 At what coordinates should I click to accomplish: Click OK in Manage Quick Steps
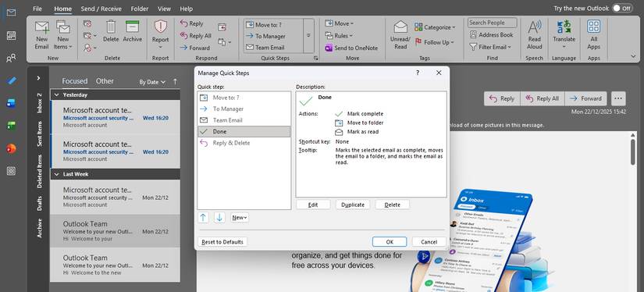[390, 242]
